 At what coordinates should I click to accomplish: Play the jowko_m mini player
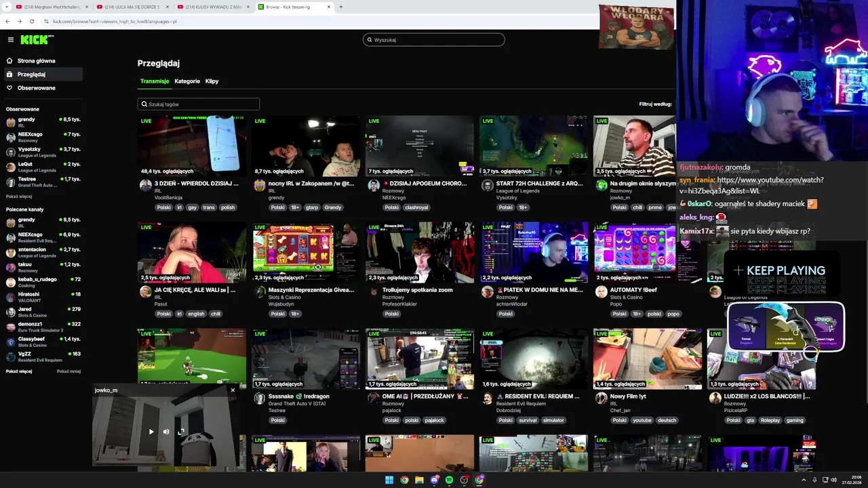pyautogui.click(x=151, y=432)
